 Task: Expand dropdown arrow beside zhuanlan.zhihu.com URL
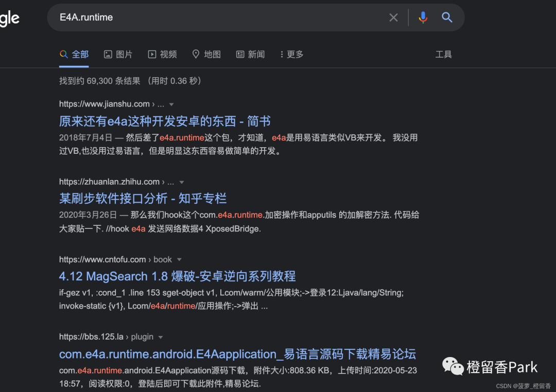click(182, 182)
